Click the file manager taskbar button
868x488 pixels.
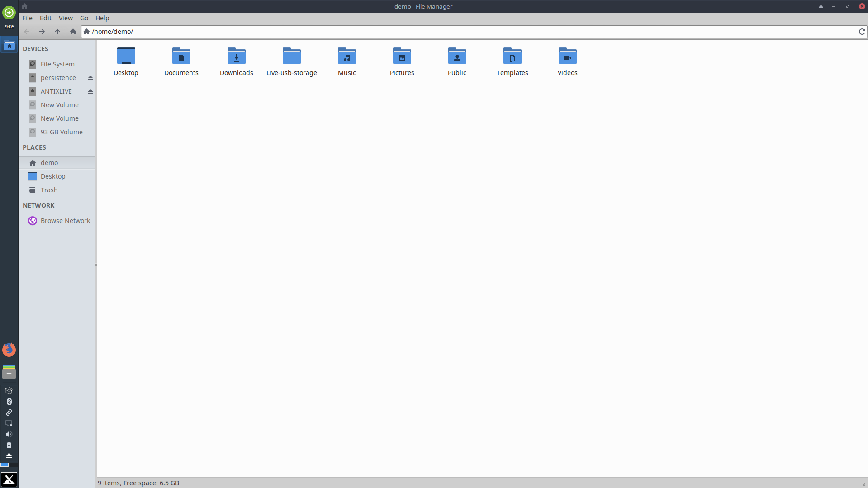pyautogui.click(x=9, y=45)
